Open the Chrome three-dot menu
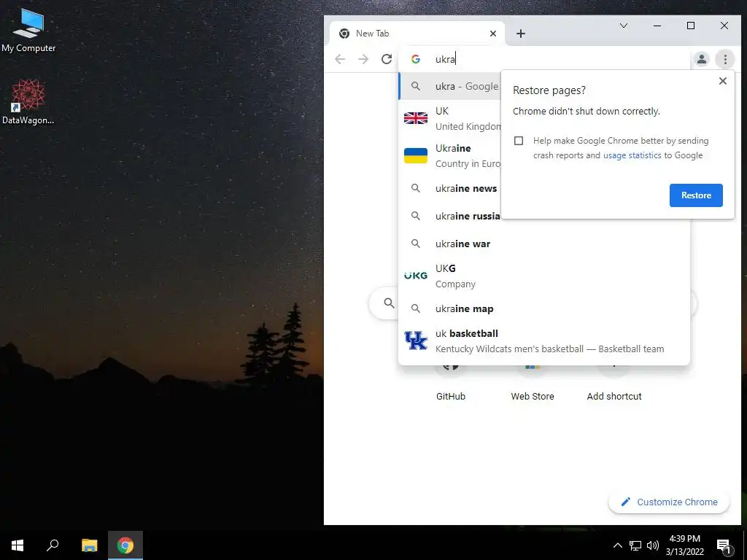Image resolution: width=747 pixels, height=560 pixels. (x=725, y=59)
